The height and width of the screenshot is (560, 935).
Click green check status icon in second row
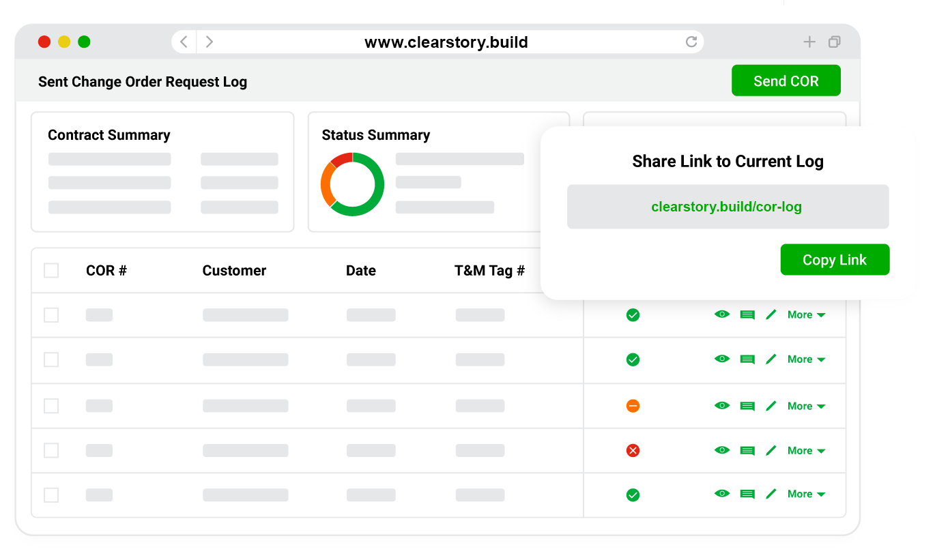(x=633, y=359)
